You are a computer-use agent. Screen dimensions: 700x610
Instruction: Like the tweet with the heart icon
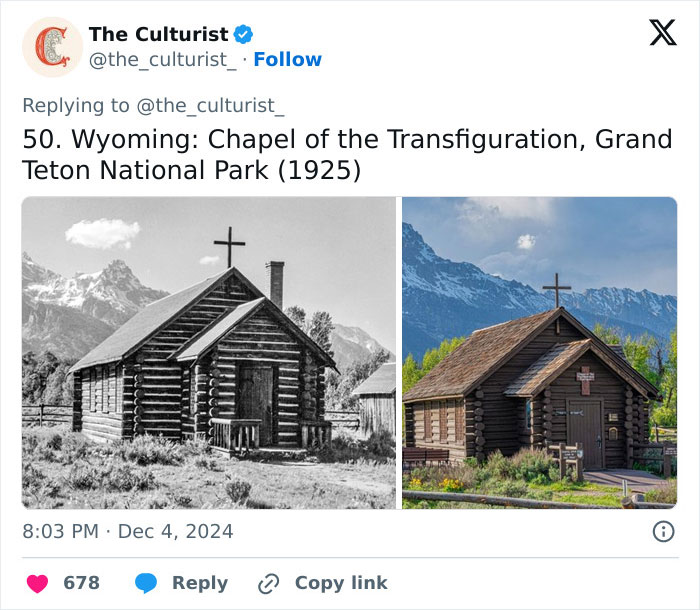click(x=37, y=583)
